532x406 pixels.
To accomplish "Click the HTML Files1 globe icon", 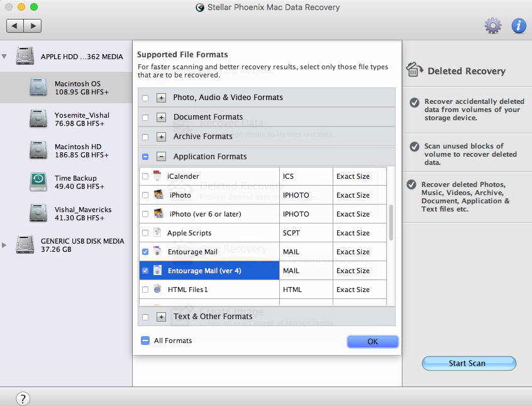I will 157,289.
